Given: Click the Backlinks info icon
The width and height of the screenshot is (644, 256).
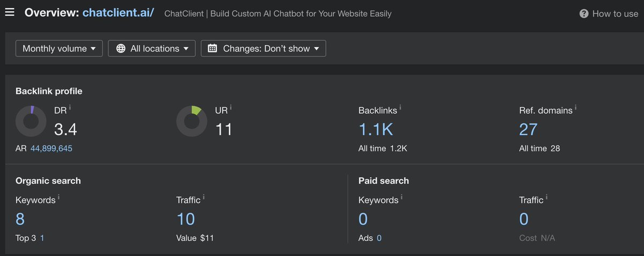Looking at the screenshot, I should [400, 107].
